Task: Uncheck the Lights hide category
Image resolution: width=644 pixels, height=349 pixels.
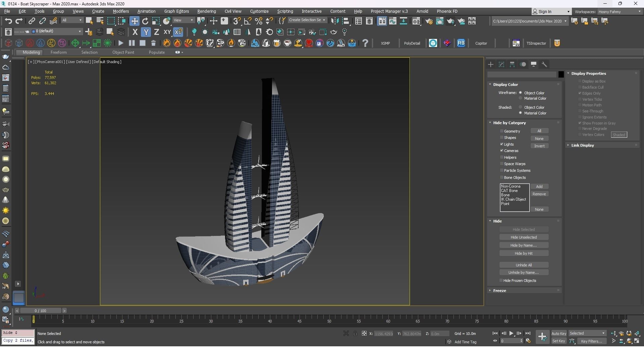Action: 502,144
